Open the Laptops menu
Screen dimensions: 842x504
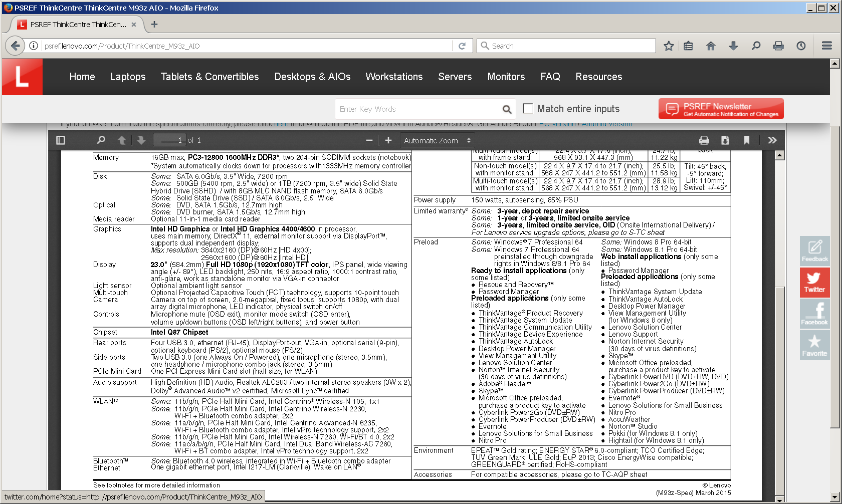128,77
